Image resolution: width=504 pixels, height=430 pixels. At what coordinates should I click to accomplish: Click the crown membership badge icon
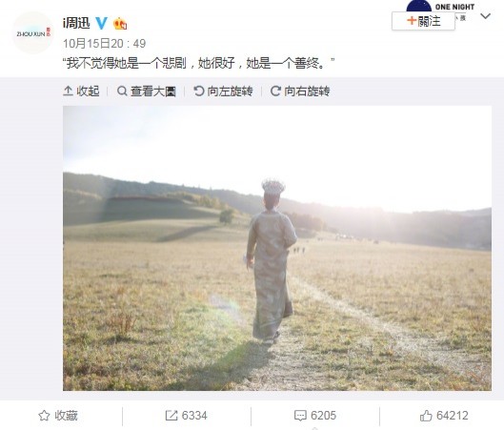click(x=120, y=24)
